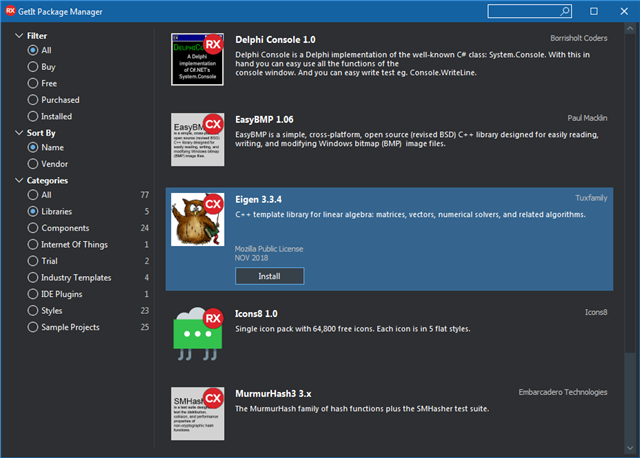Click the RX badge on Delphi Console
640x458 pixels.
(213, 44)
